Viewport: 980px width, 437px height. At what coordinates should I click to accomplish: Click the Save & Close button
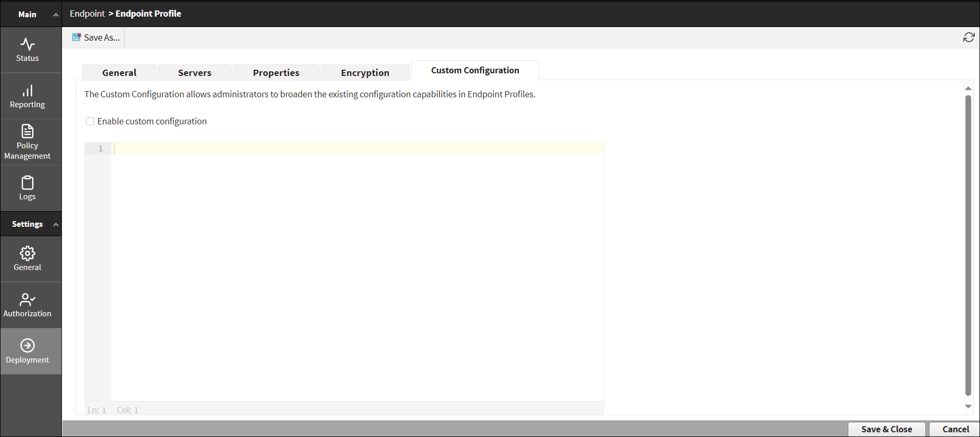pos(886,429)
